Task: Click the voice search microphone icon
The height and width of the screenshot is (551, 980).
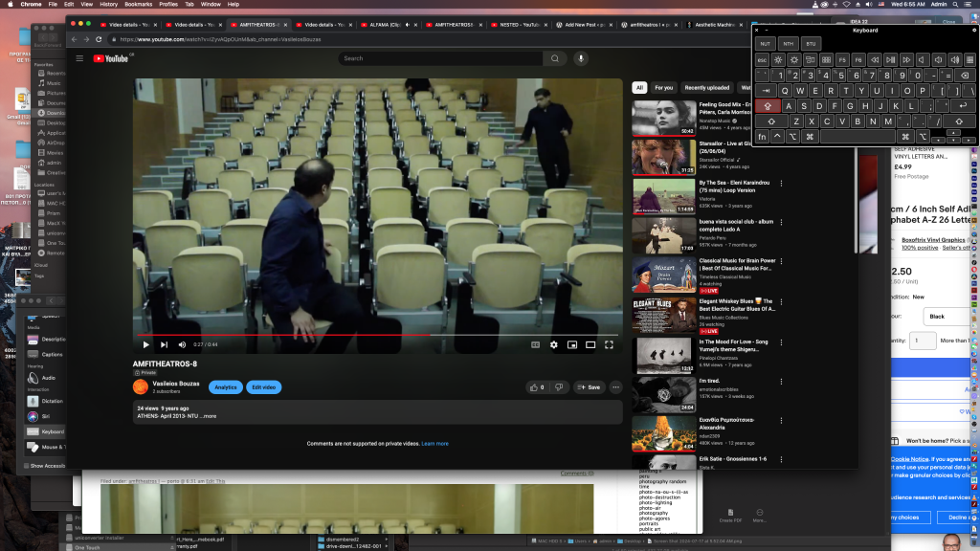Action: coord(580,58)
